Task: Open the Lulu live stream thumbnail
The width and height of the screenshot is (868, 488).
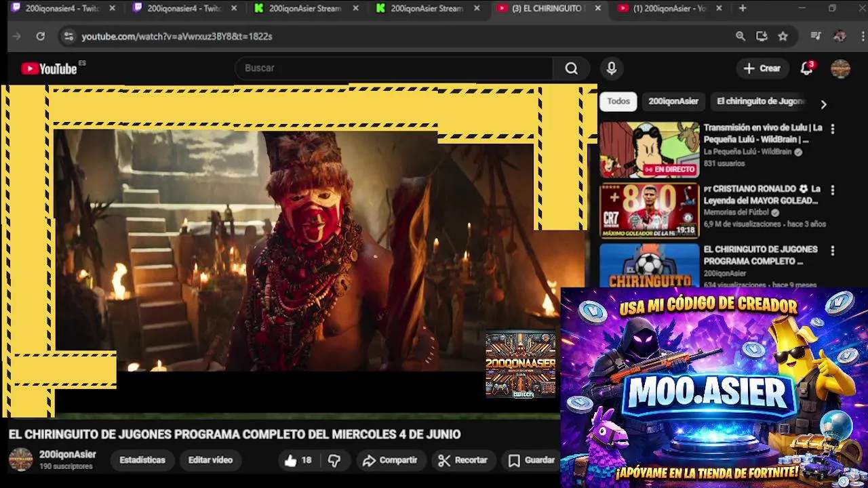Action: (649, 150)
